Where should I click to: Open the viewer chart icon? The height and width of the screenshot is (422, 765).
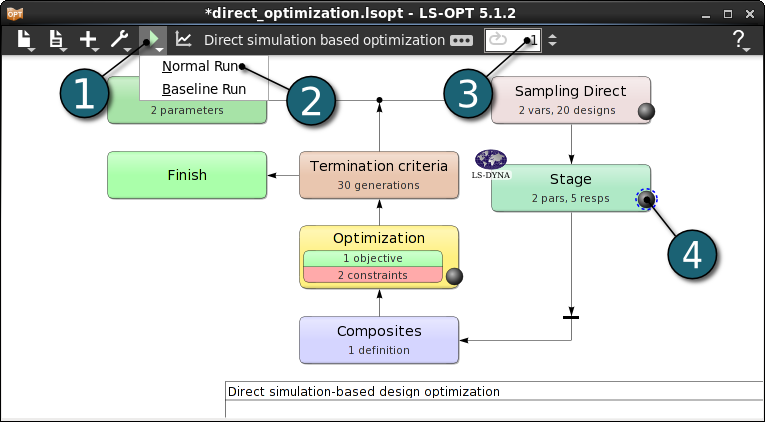[183, 39]
